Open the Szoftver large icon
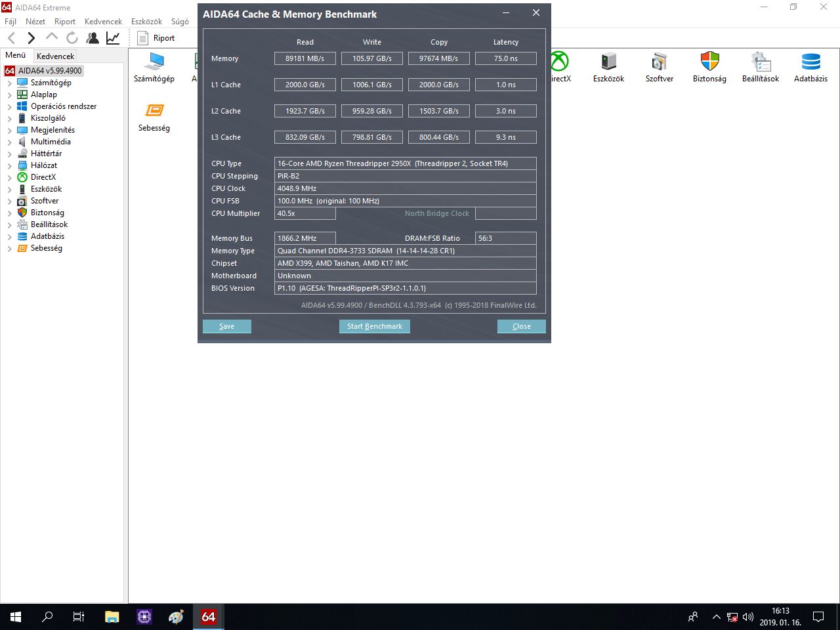 pyautogui.click(x=660, y=68)
